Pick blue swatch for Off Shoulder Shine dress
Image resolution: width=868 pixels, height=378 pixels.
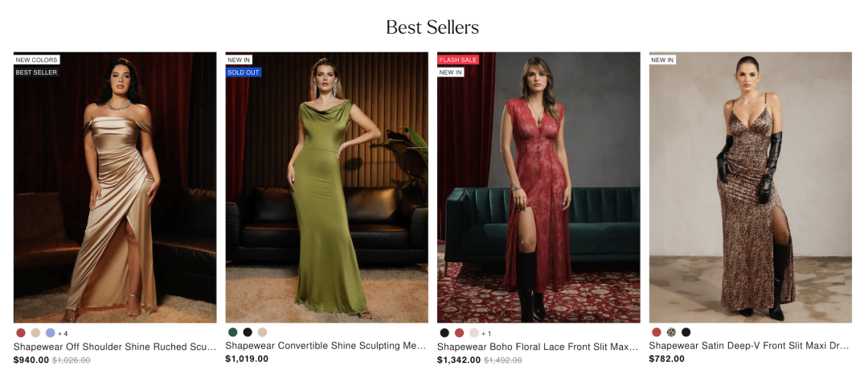(51, 333)
